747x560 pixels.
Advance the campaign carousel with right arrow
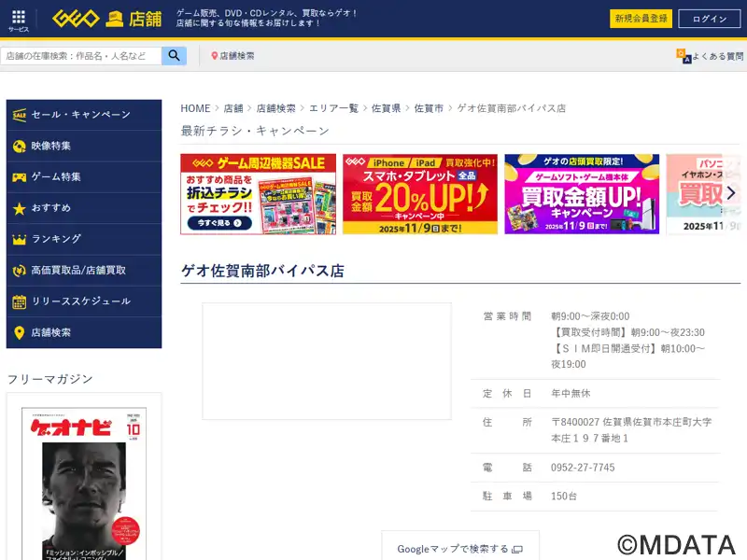click(x=731, y=193)
